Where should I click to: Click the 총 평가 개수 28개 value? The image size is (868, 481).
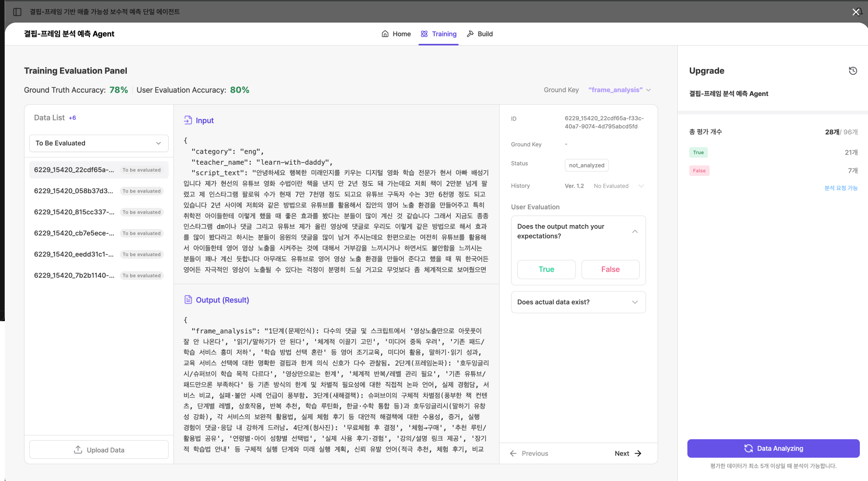(x=832, y=132)
